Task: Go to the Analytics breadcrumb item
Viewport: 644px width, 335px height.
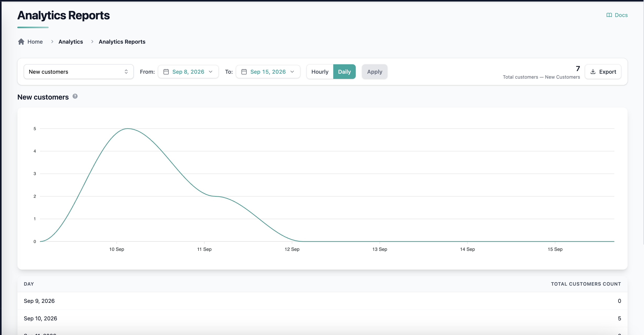Action: [71, 42]
